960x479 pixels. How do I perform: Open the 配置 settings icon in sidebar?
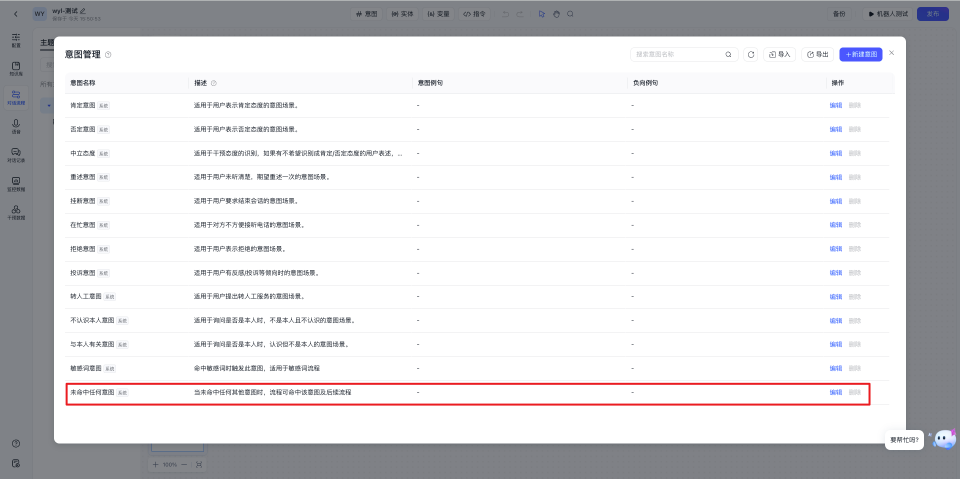tap(16, 40)
